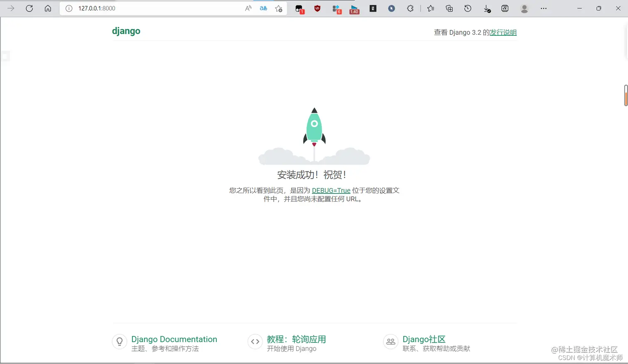Screen dimensions: 628x364
Task: Open the browser profile menu
Action: pyautogui.click(x=524, y=8)
